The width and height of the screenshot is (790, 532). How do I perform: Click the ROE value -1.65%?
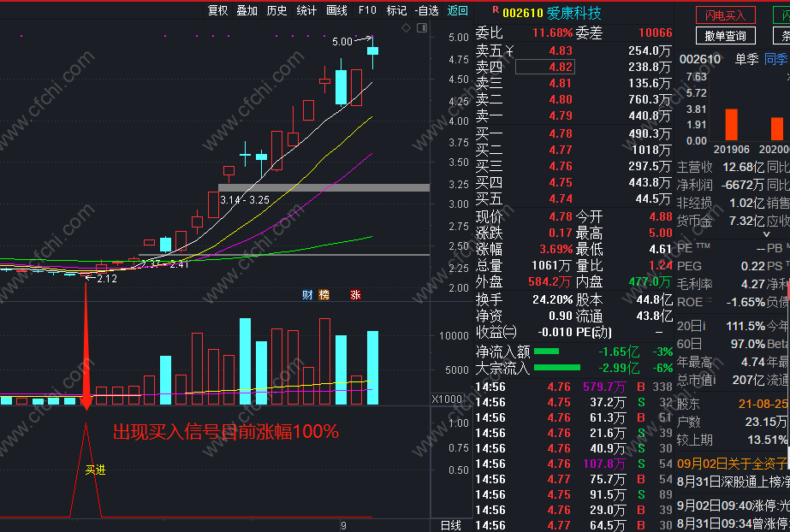click(745, 302)
